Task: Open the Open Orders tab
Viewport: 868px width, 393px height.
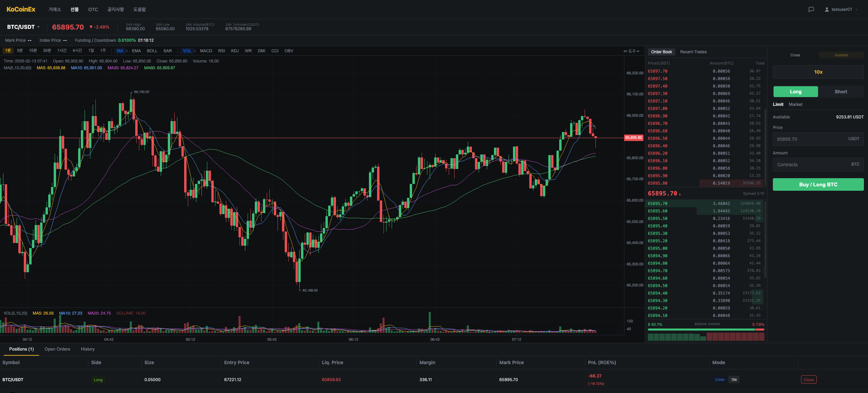Action: point(57,349)
